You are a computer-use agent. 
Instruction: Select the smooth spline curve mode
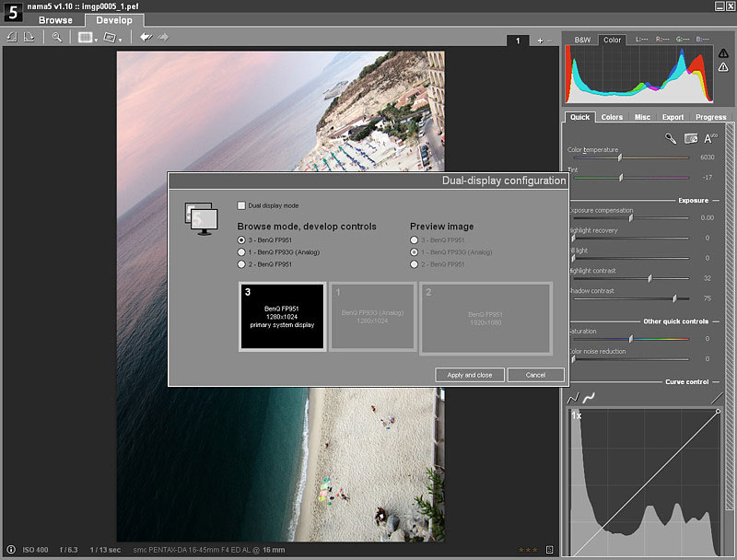588,398
